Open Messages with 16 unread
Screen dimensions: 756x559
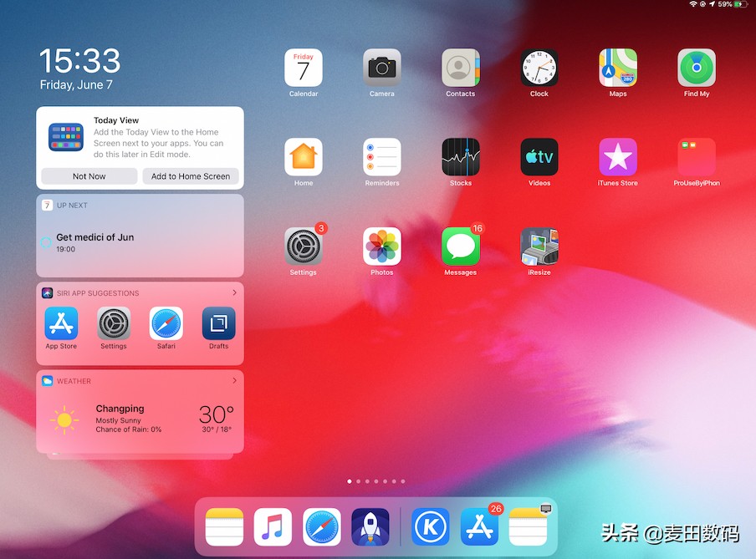[460, 243]
